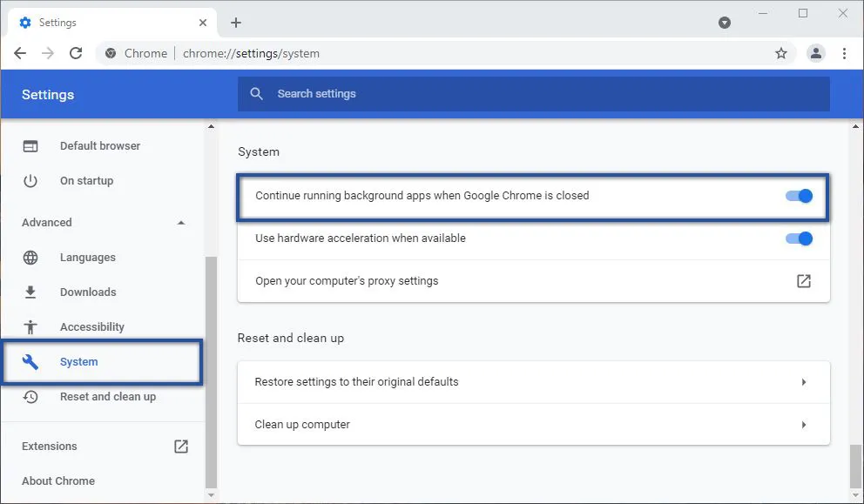Bookmark this page with the star
Screen dimensions: 864x504
point(781,53)
